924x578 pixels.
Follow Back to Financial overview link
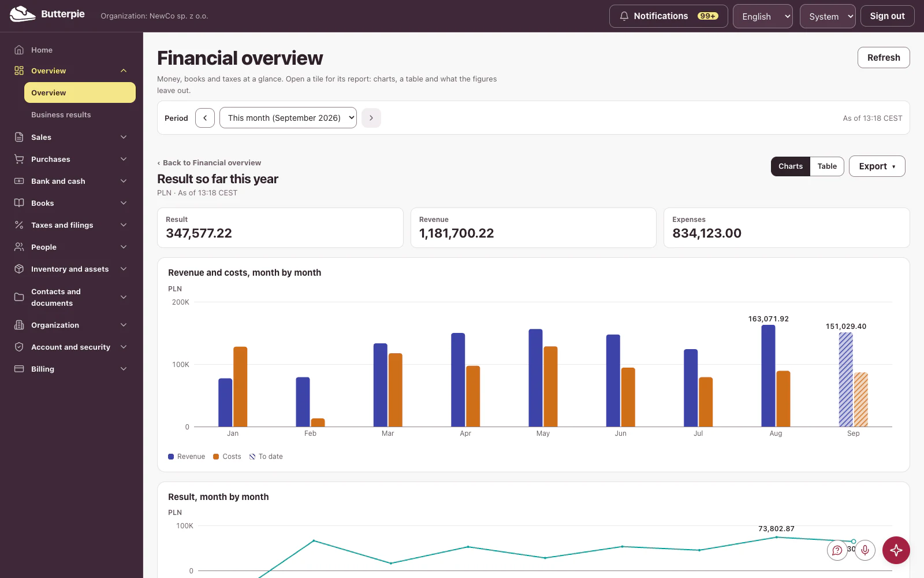[x=209, y=163]
